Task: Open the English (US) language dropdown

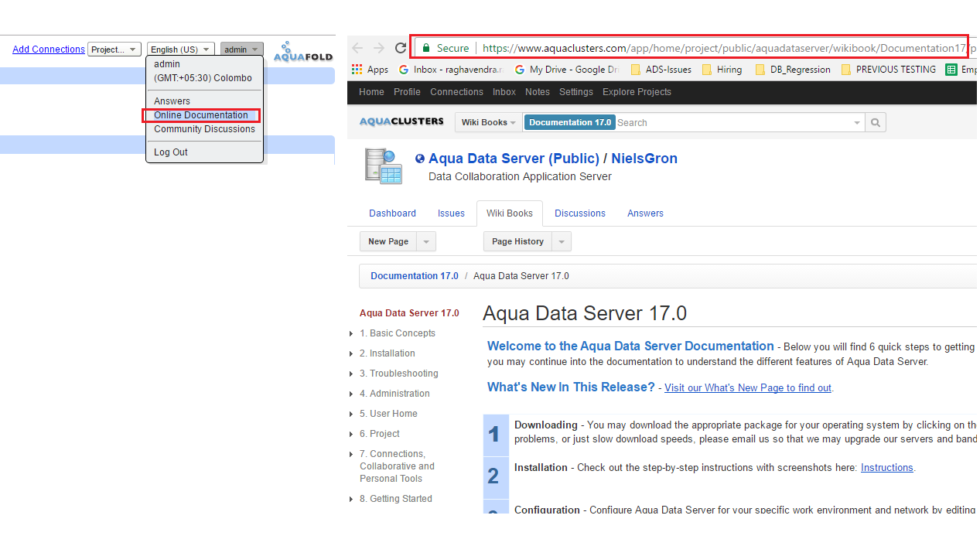Action: point(181,49)
